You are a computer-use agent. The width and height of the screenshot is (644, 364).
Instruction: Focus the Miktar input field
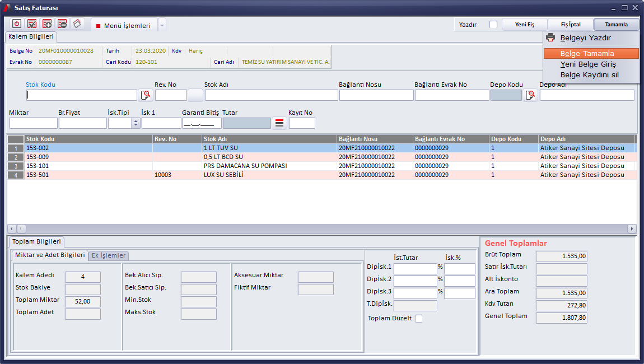tap(33, 123)
